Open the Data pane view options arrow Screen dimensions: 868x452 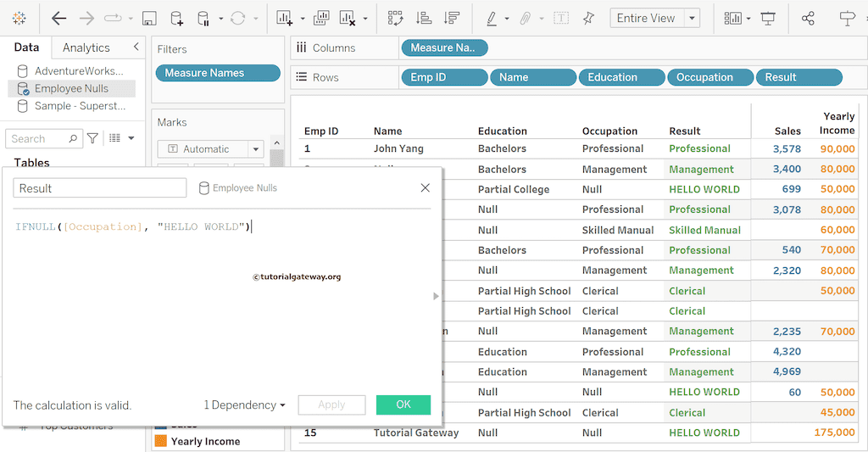131,138
